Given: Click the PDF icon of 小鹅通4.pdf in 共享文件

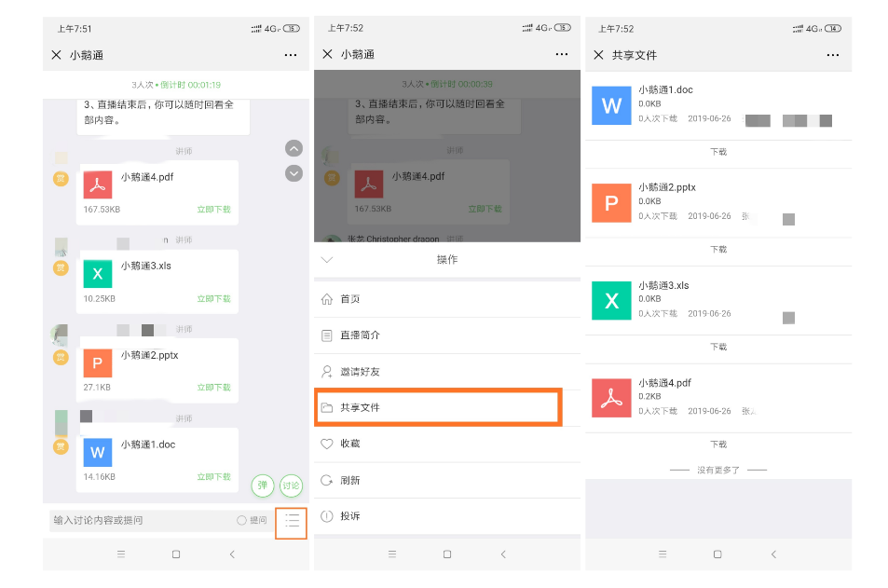Looking at the screenshot, I should pos(611,398).
